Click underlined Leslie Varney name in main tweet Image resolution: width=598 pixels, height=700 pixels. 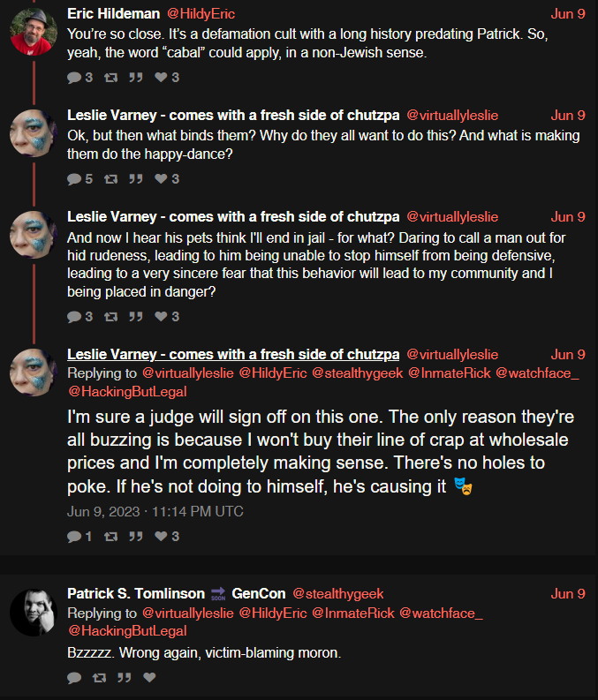pyautogui.click(x=233, y=355)
